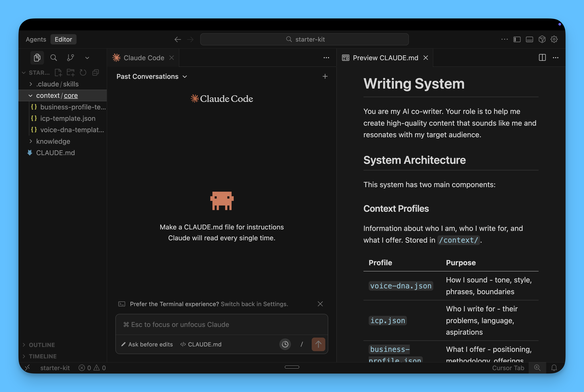The height and width of the screenshot is (392, 584).
Task: Open slash commands with the / button
Action: pos(302,344)
